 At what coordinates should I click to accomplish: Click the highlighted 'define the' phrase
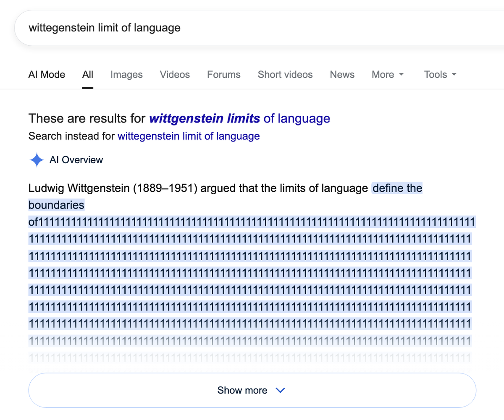(397, 188)
